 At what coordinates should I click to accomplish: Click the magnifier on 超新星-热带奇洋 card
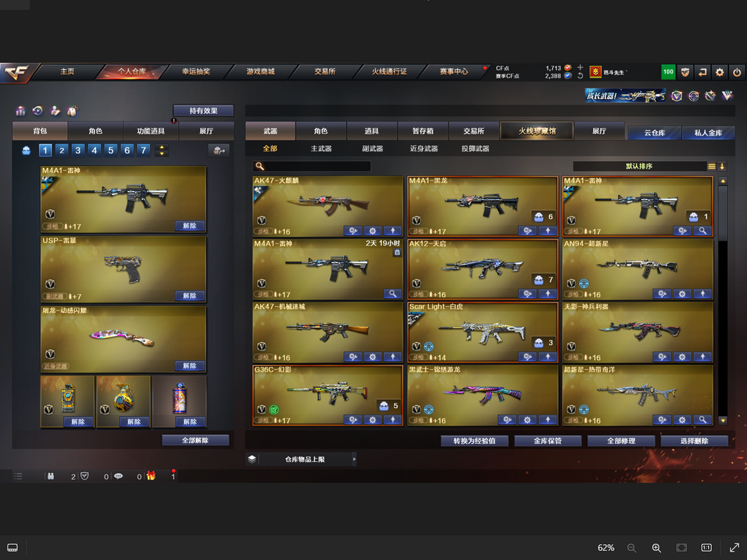coord(702,420)
